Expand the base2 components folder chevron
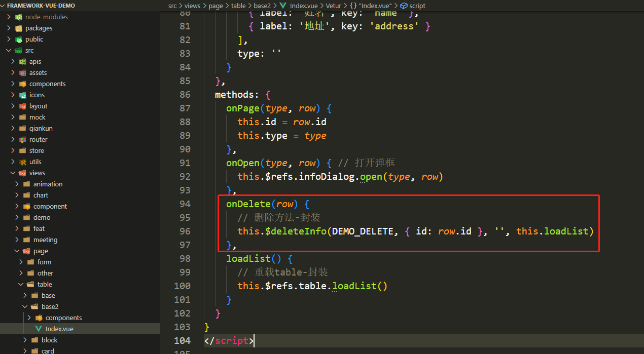This screenshot has width=644, height=354. tap(29, 318)
